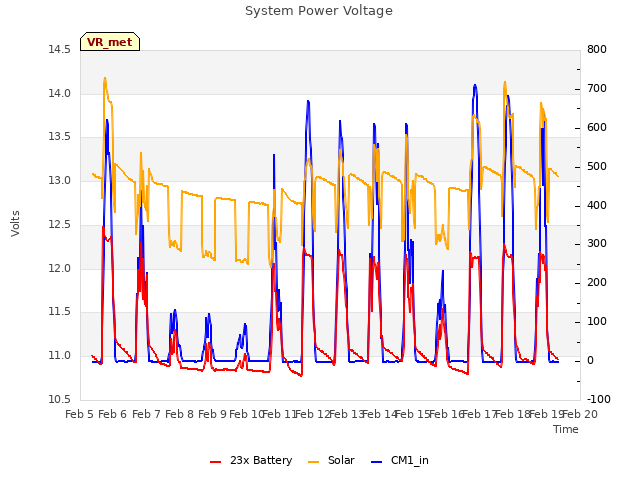
Task: Click the 700 right axis label
Action: coord(597,89)
